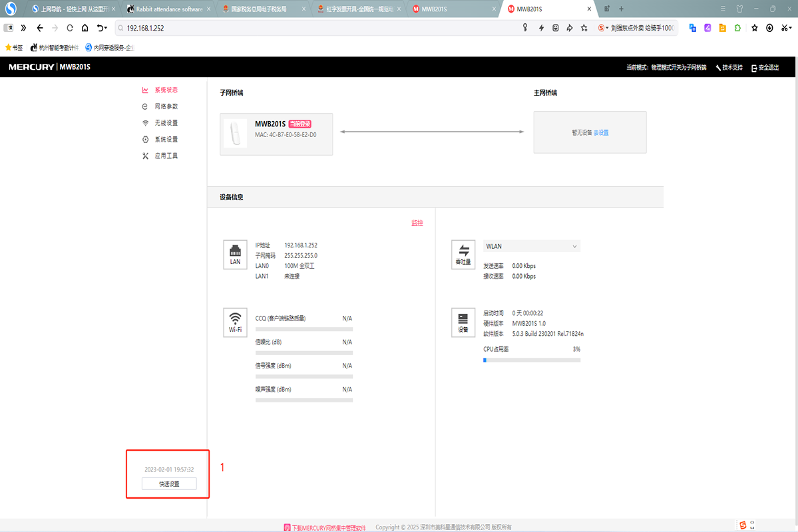Screen dimensions: 798x532
Task: Click the search box 刘强东点外卖
Action: tap(637, 28)
